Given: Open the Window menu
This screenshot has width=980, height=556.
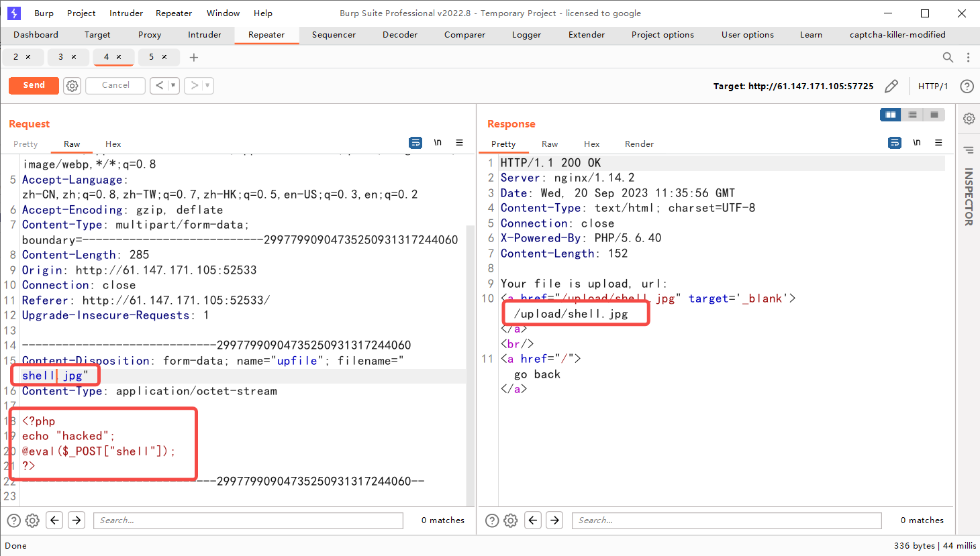Looking at the screenshot, I should point(223,13).
